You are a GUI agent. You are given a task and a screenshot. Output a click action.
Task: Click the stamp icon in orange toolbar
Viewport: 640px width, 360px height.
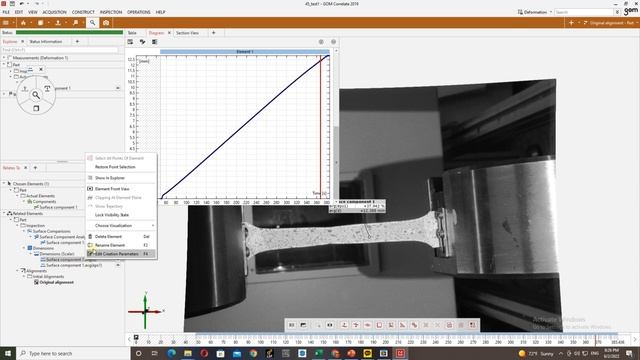[x=58, y=23]
